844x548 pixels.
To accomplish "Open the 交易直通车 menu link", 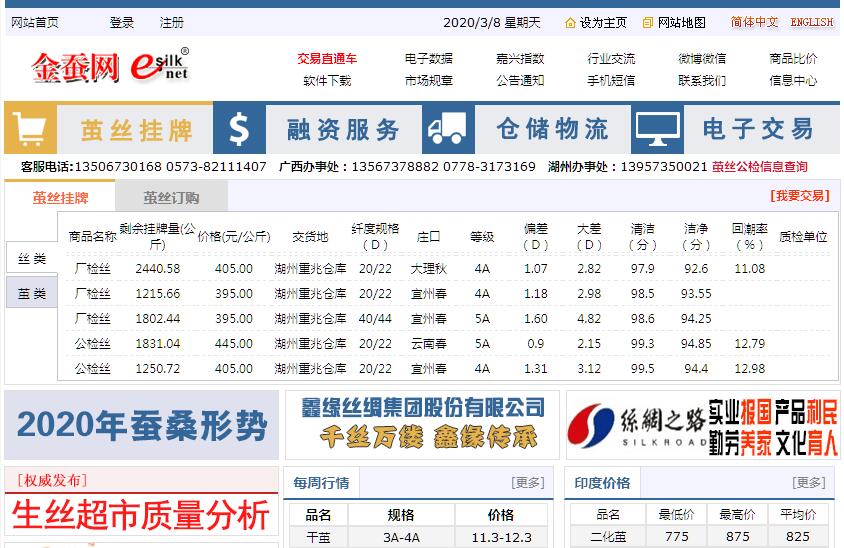I will point(327,58).
